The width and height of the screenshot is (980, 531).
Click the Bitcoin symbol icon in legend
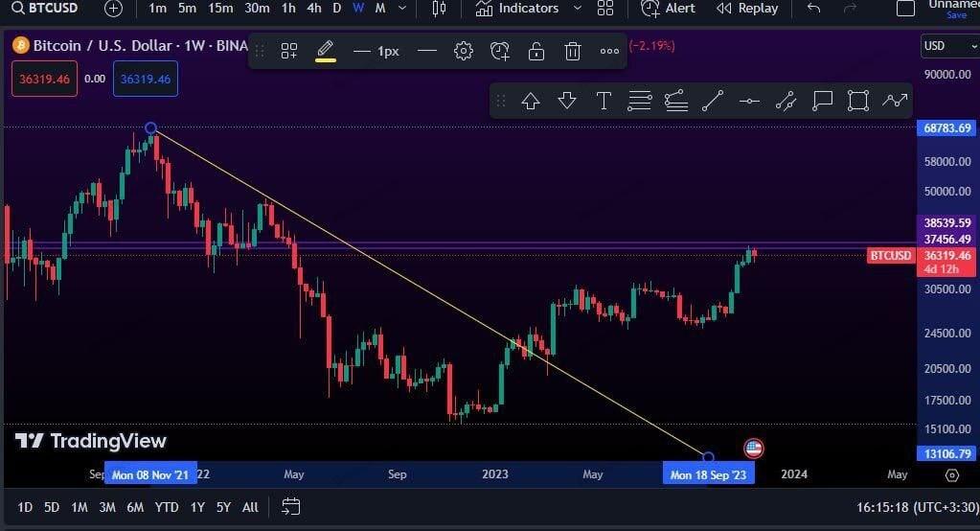point(21,46)
